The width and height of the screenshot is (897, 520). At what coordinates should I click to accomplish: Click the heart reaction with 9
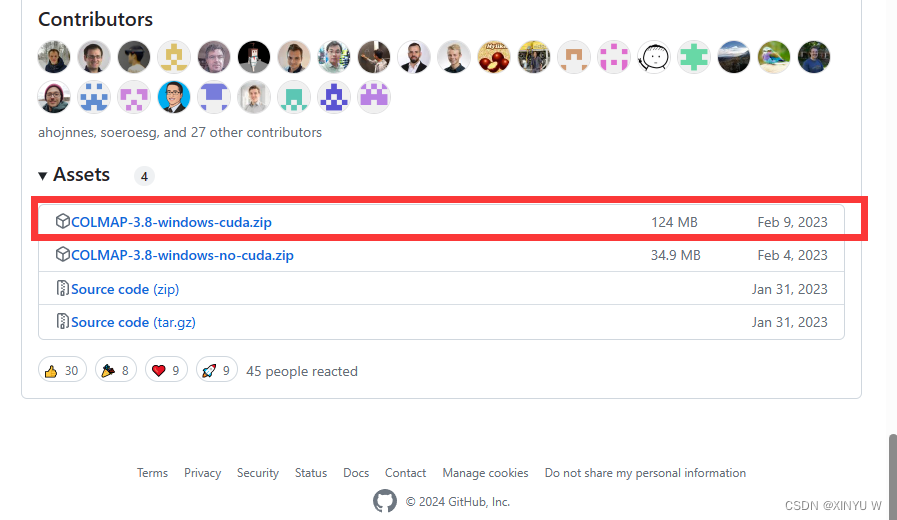166,370
